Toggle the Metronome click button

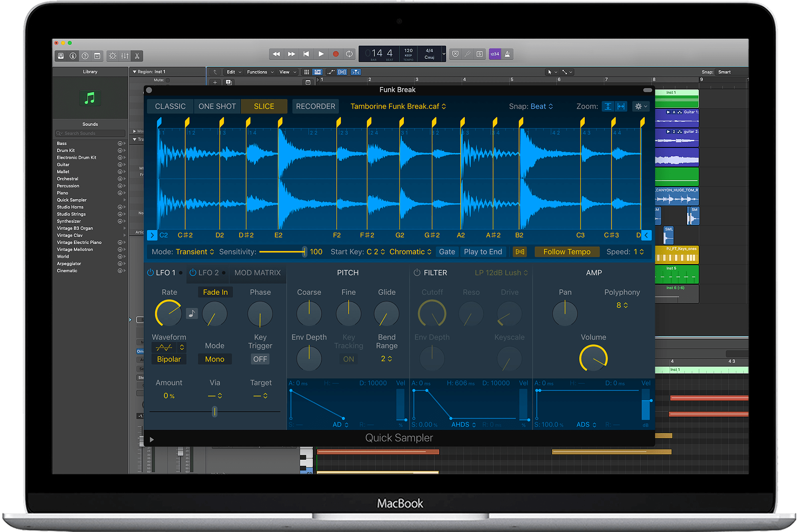(x=507, y=54)
